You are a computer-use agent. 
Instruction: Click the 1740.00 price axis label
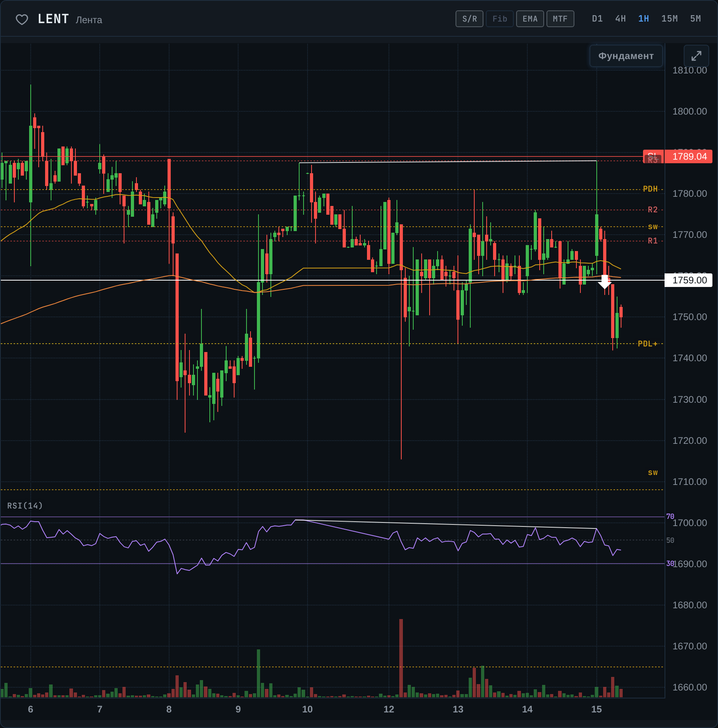[x=690, y=358]
